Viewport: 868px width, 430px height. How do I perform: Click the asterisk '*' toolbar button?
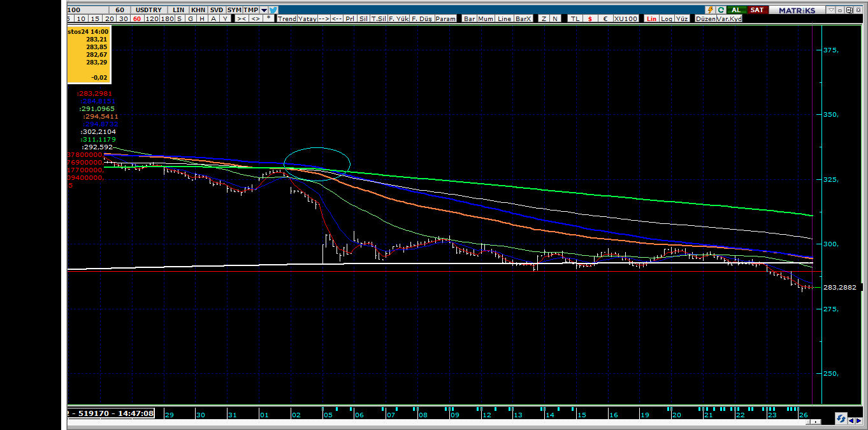[269, 19]
